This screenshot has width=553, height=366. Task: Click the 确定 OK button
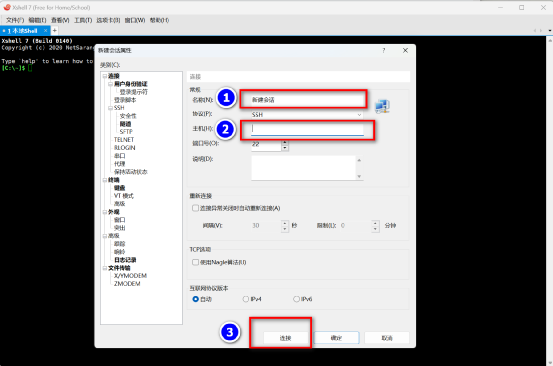pyautogui.click(x=336, y=338)
